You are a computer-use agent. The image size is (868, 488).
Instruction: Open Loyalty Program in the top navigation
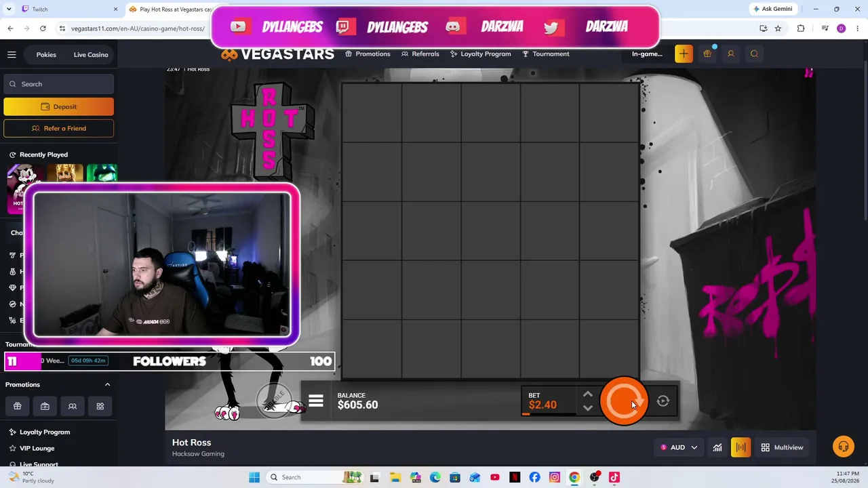coord(480,54)
